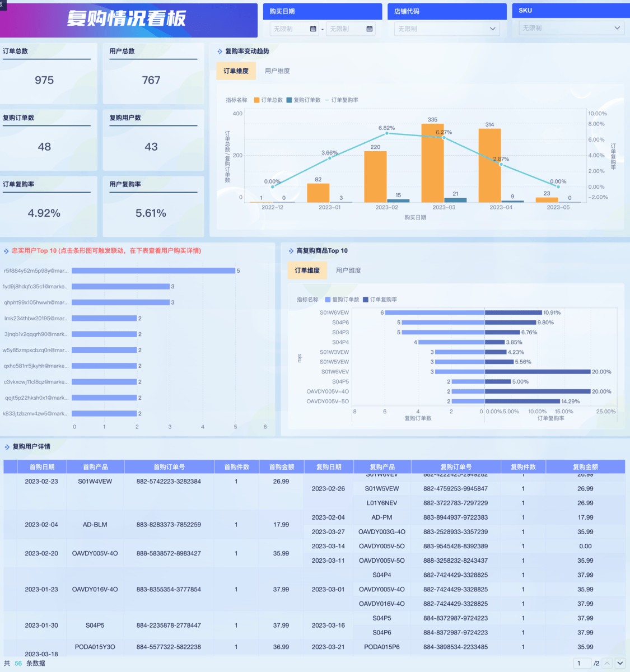Click the 复购金额 column header
This screenshot has height=672, width=630.
tap(585, 466)
